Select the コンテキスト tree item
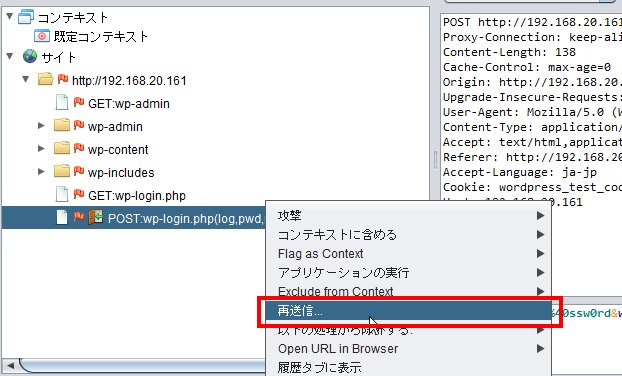Image resolution: width=622 pixels, height=376 pixels. (x=73, y=17)
